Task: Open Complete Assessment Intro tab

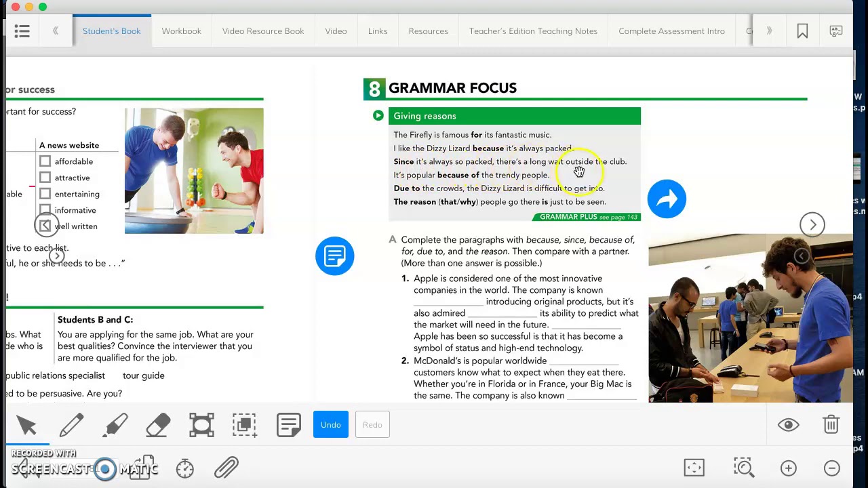Action: pyautogui.click(x=671, y=31)
